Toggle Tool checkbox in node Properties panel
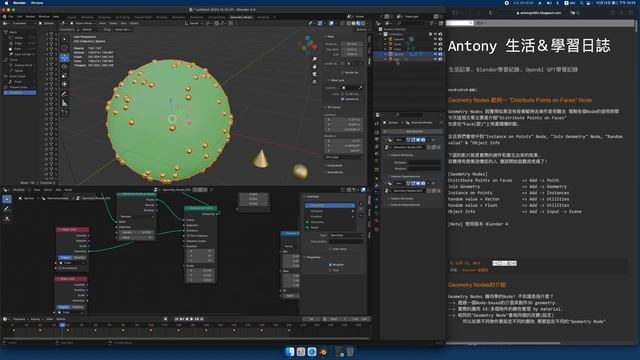Screen dimensions: 640x360 coord(330,270)
